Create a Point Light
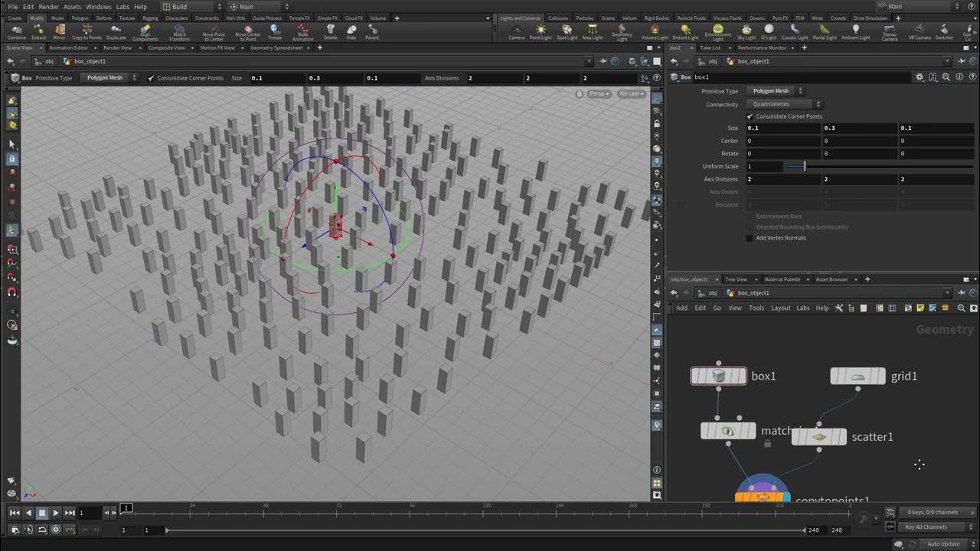 pyautogui.click(x=541, y=31)
